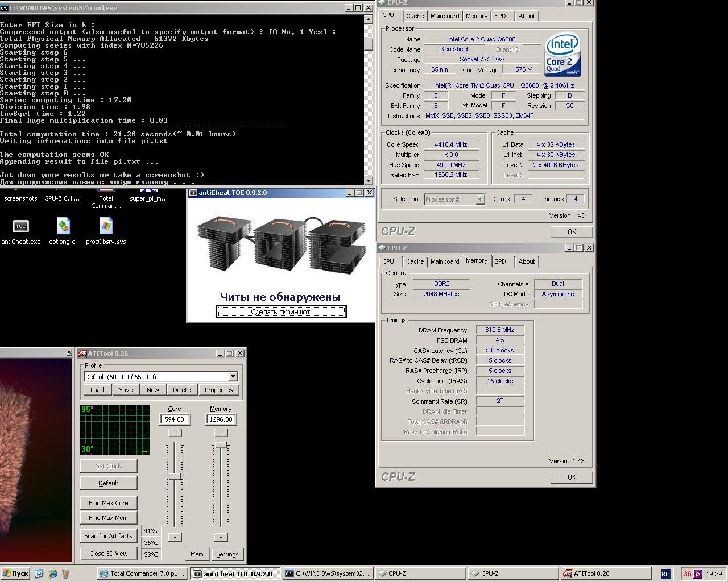
Task: Click the CAS# Latency value 5.0 clocks
Action: 500,350
